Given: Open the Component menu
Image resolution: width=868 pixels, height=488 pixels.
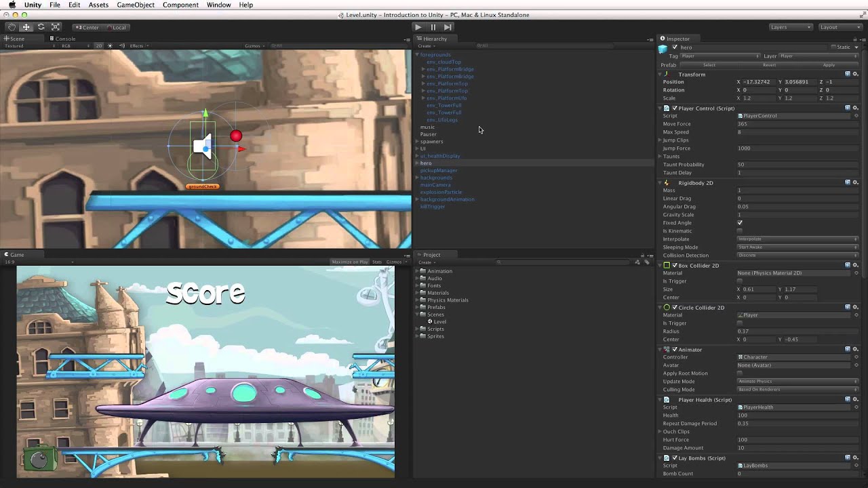Looking at the screenshot, I should [x=180, y=5].
